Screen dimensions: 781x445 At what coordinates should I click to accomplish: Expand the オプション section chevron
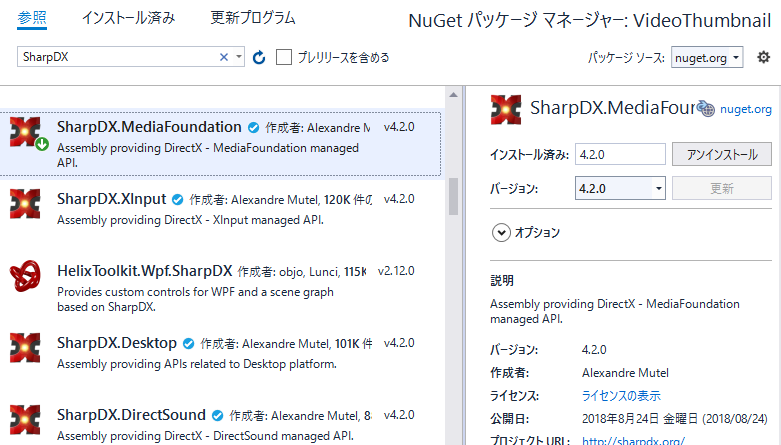click(501, 233)
